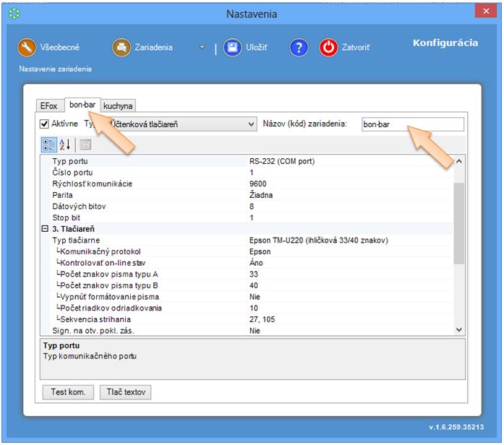
Task: Open the Účtenková tlačiareň type dropdown
Action: point(182,124)
